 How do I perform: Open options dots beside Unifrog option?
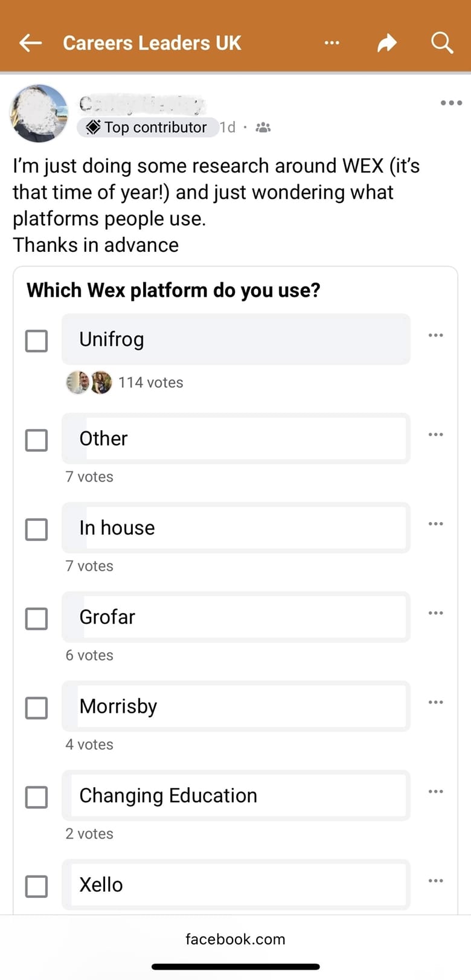pos(435,335)
